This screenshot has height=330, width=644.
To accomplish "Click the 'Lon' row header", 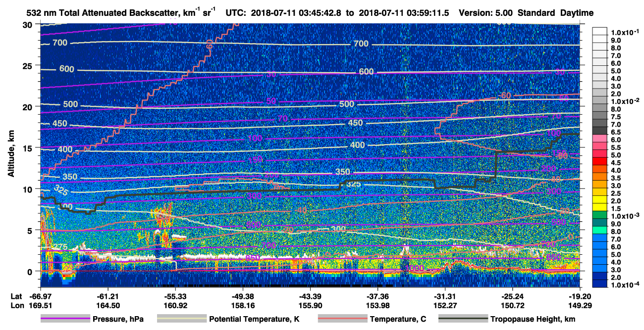I will coord(17,305).
